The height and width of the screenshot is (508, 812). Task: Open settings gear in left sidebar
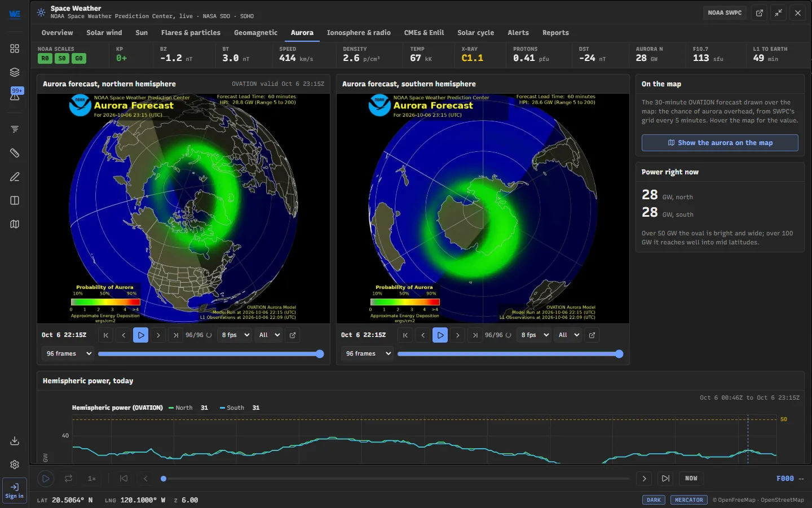click(x=15, y=465)
